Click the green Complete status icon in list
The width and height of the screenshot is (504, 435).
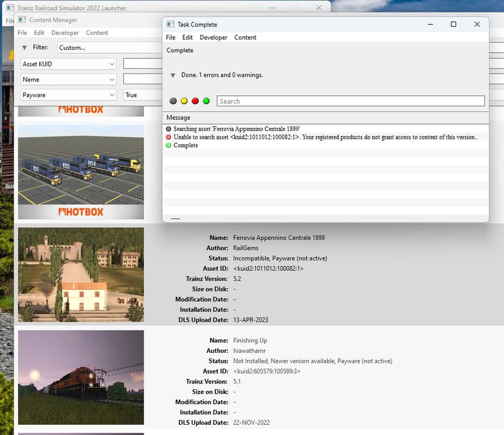[169, 145]
